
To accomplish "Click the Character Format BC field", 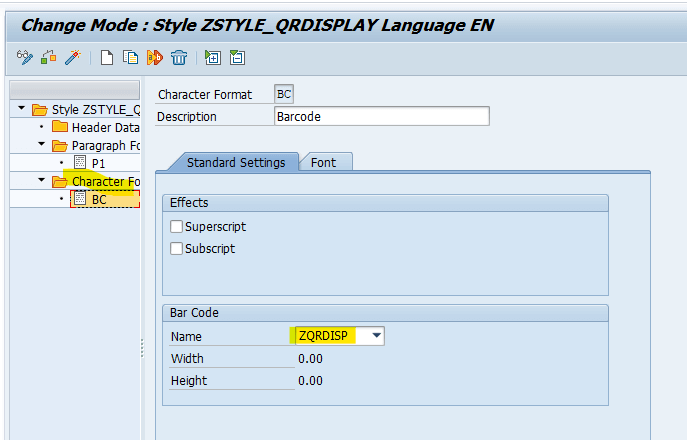I will pyautogui.click(x=283, y=94).
